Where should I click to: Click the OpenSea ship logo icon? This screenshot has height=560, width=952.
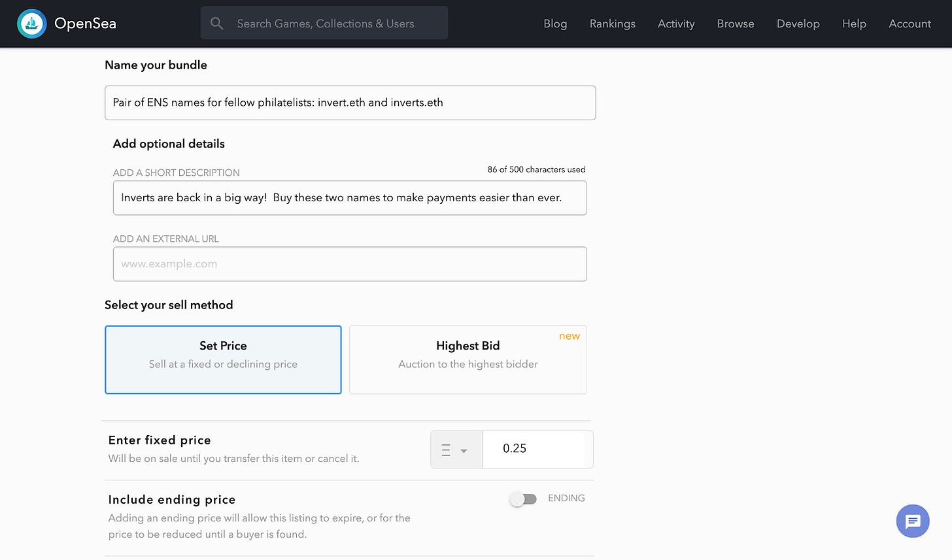coord(31,24)
